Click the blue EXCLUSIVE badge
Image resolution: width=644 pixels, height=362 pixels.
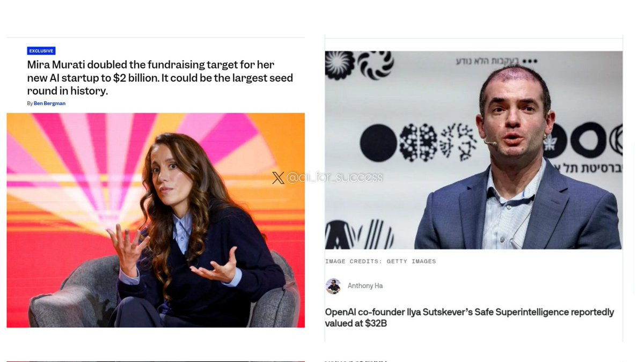41,51
